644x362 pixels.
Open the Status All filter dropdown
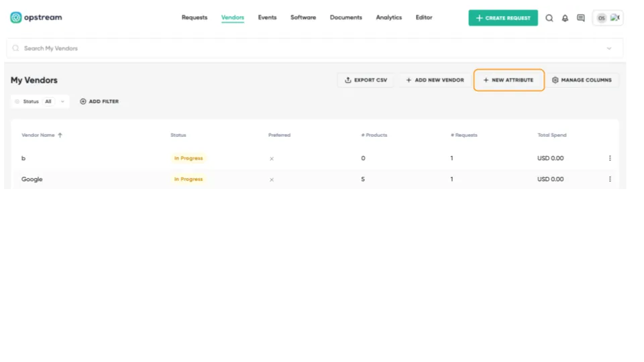[x=40, y=101]
